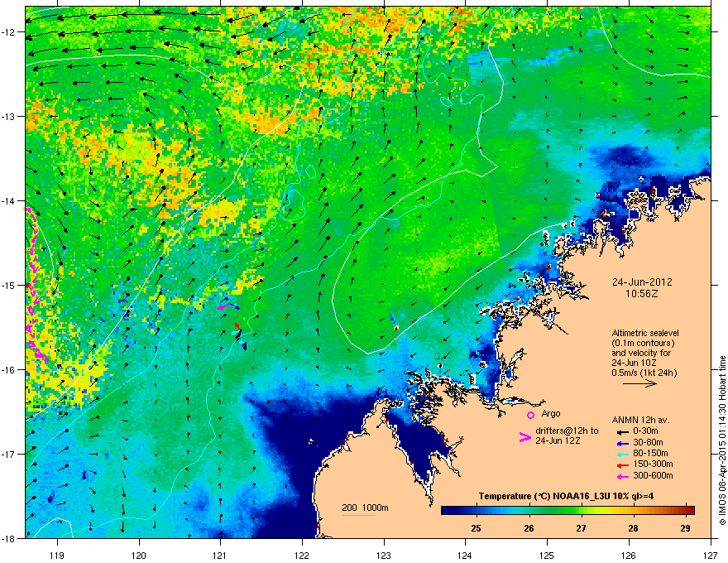Click longitude axis label '125'
This screenshot has height=563, width=728.
point(547,555)
